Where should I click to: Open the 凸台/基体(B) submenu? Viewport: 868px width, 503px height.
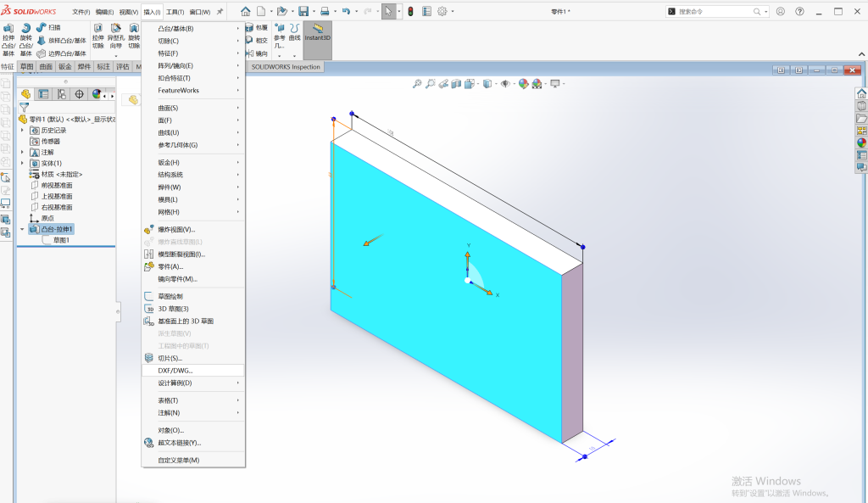tap(192, 29)
